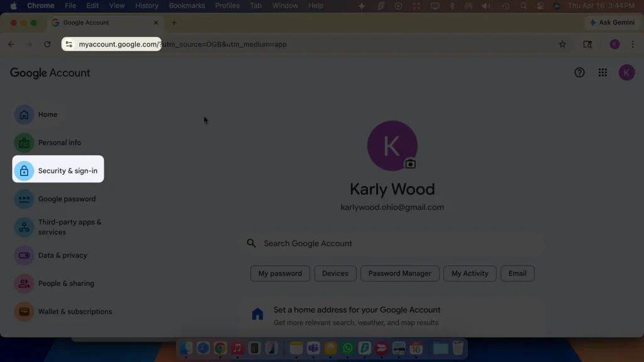The height and width of the screenshot is (362, 644).
Task: Open Calendar from the Dock
Action: (416, 348)
